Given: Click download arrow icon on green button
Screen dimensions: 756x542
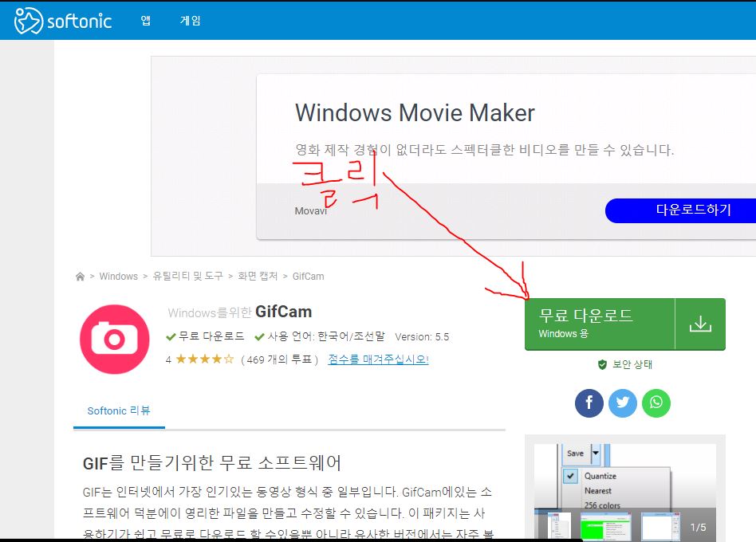Looking at the screenshot, I should tap(700, 324).
